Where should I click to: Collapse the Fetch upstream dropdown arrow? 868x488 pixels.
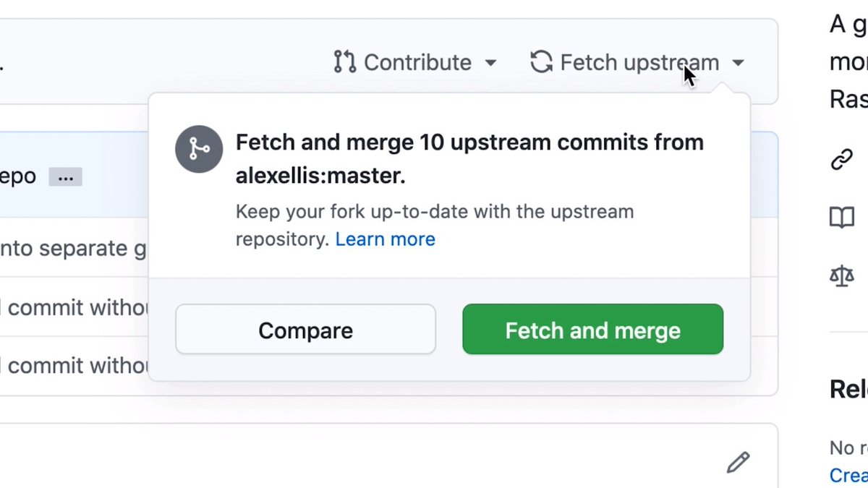738,63
